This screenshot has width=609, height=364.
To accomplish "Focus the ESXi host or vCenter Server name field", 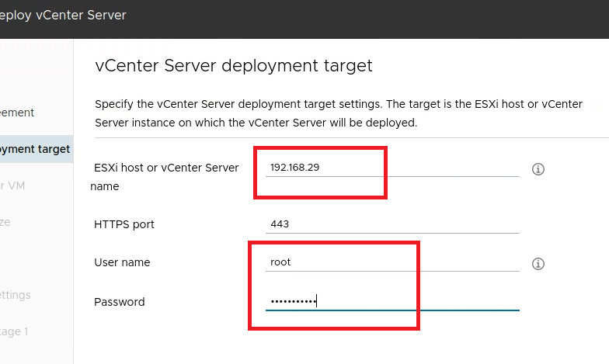I will 392,168.
